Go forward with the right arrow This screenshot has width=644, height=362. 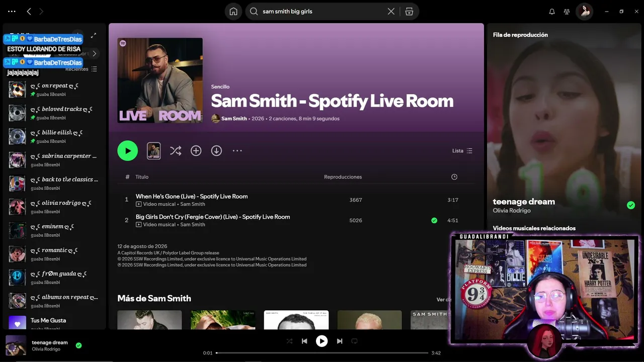pos(41,11)
